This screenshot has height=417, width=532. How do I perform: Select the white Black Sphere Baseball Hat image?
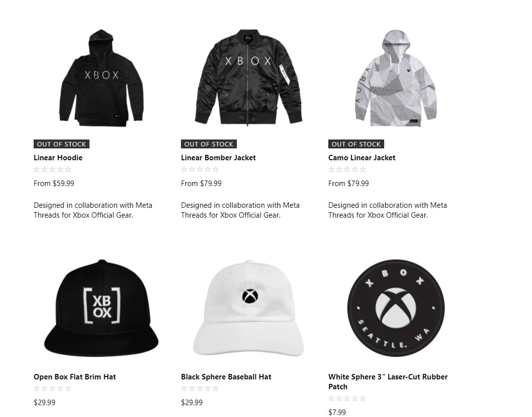[248, 308]
